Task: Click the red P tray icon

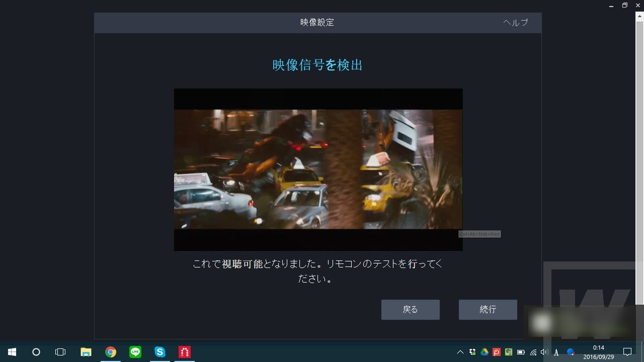Action: 497,352
